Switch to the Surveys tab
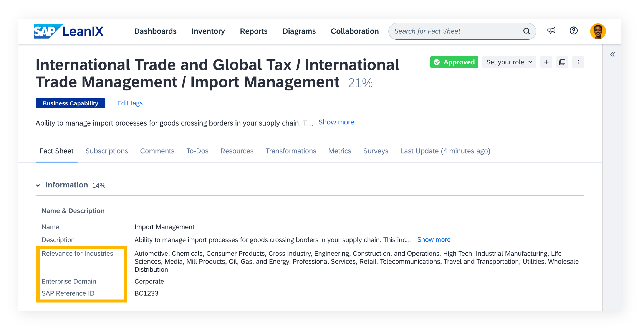 [x=375, y=151]
